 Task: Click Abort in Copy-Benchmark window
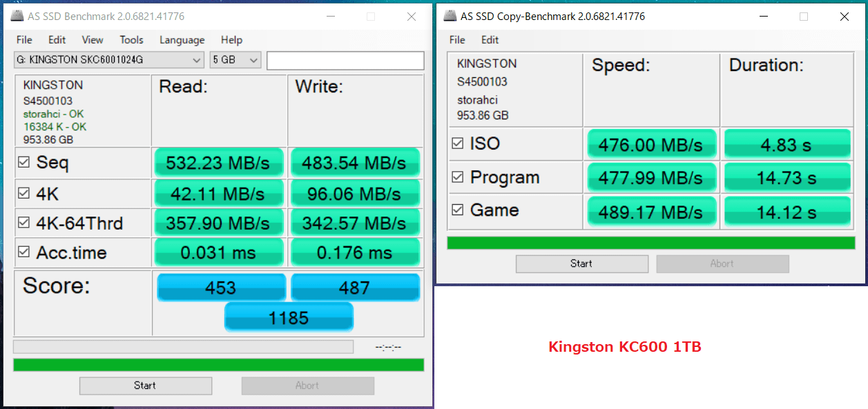(x=722, y=263)
